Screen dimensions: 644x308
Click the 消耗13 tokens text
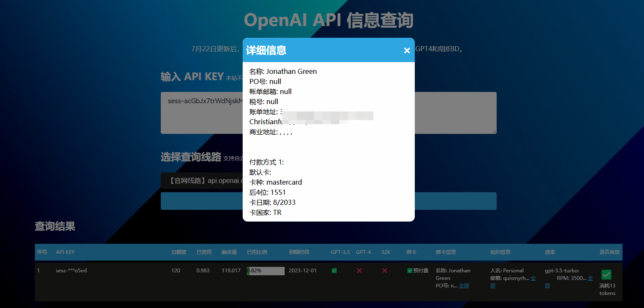point(607,289)
